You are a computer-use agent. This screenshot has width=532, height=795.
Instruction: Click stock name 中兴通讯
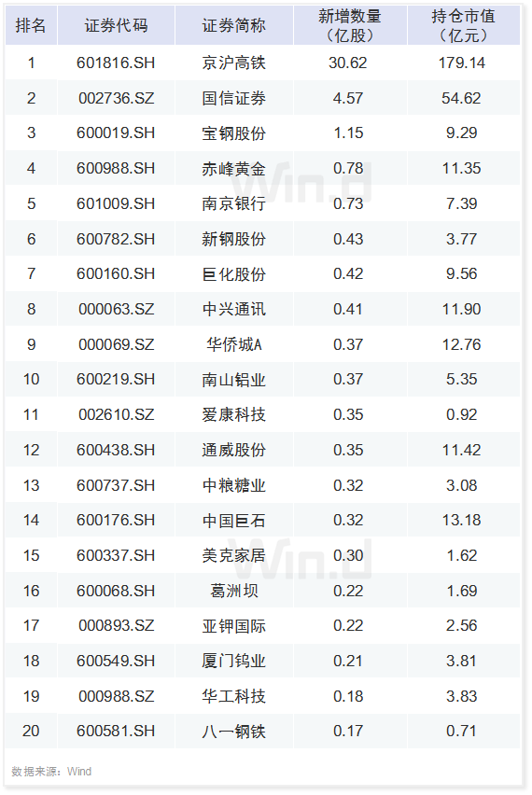pyautogui.click(x=233, y=309)
